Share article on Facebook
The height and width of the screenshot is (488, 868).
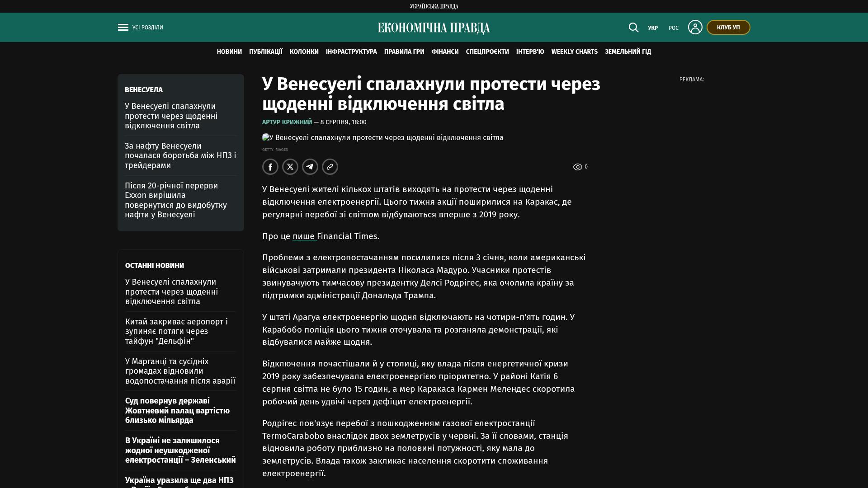point(270,167)
